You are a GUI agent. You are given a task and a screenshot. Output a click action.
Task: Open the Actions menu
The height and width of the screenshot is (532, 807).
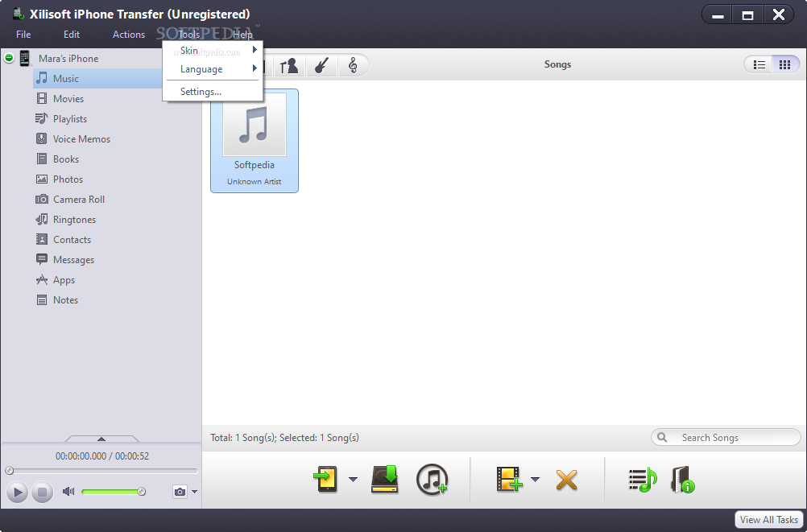tap(129, 35)
